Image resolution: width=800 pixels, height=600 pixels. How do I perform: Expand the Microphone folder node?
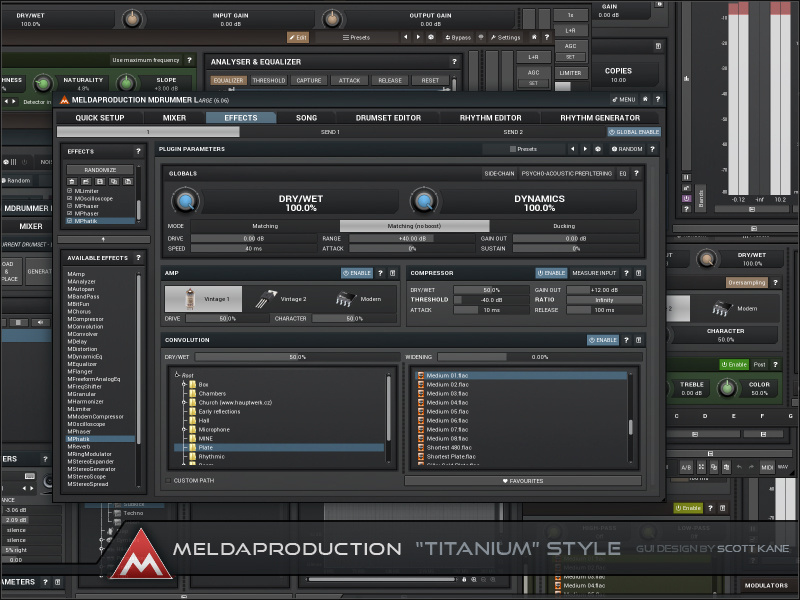tap(185, 429)
